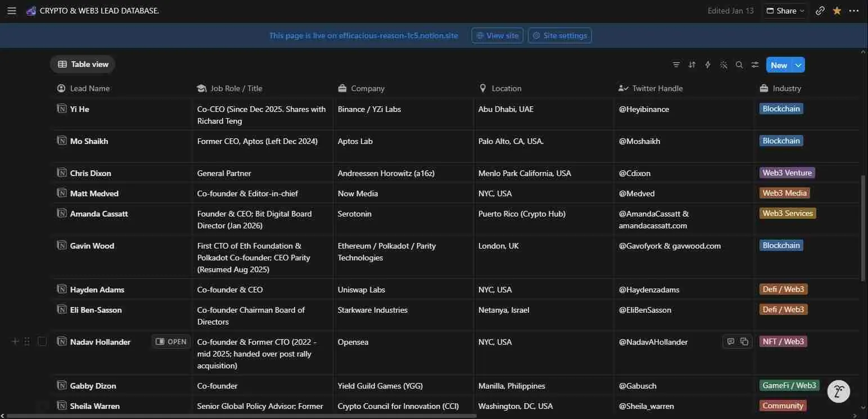Click the Manilla, Philippines location cell
Viewport: 868px width, 419px height.
(x=544, y=385)
